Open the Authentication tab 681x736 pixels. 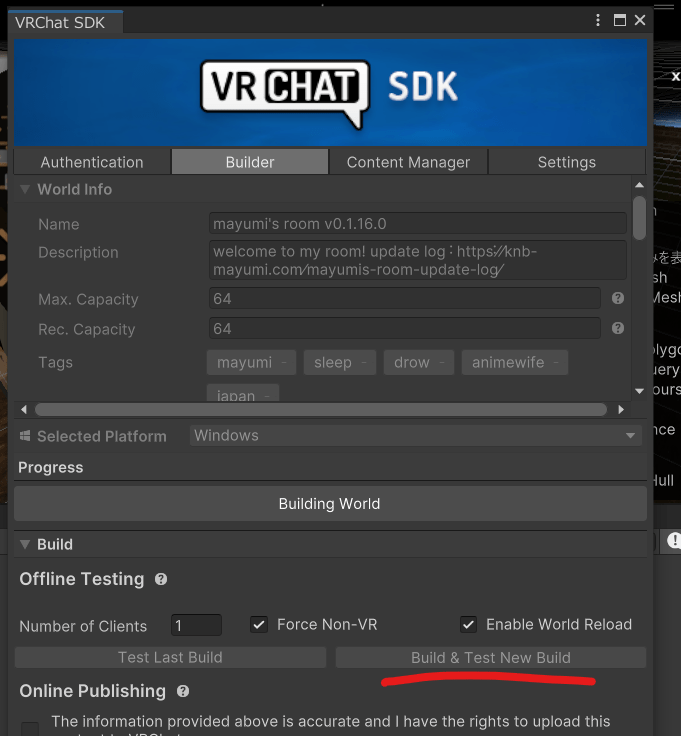[92, 162]
